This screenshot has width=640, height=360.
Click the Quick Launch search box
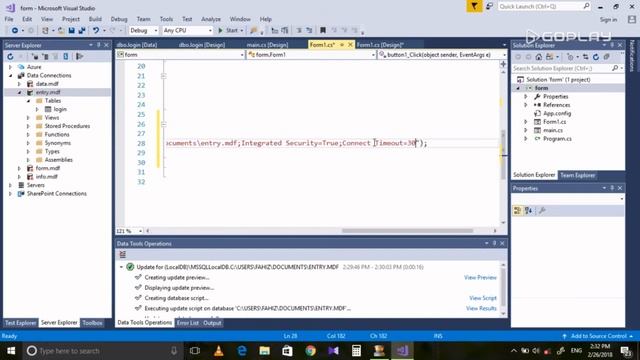(x=544, y=7)
